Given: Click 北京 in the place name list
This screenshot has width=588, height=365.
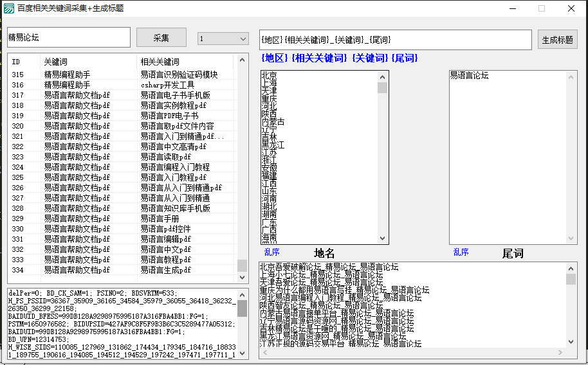Looking at the screenshot, I should pos(270,75).
